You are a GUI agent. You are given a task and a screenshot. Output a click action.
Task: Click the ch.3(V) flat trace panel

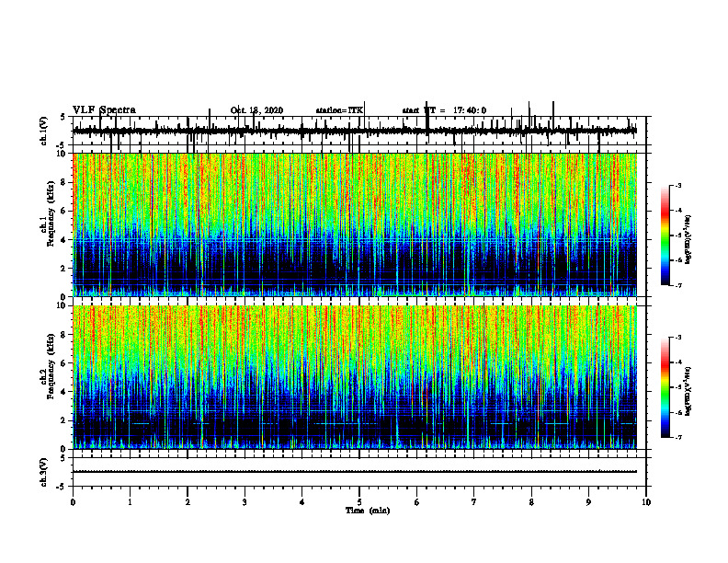[359, 472]
